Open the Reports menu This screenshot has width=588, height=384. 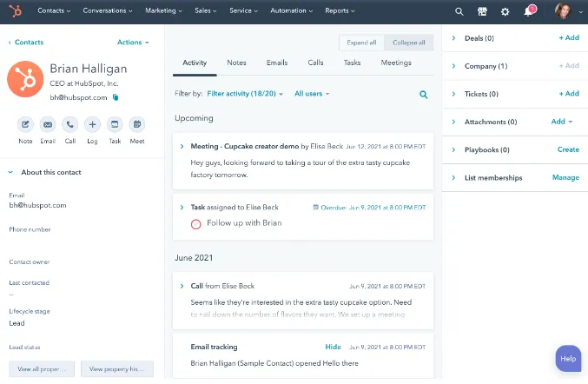(x=340, y=11)
